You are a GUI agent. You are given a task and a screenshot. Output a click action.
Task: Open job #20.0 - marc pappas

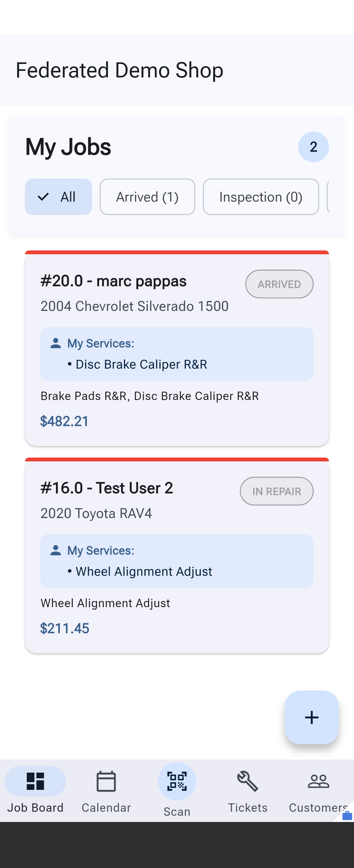(113, 281)
